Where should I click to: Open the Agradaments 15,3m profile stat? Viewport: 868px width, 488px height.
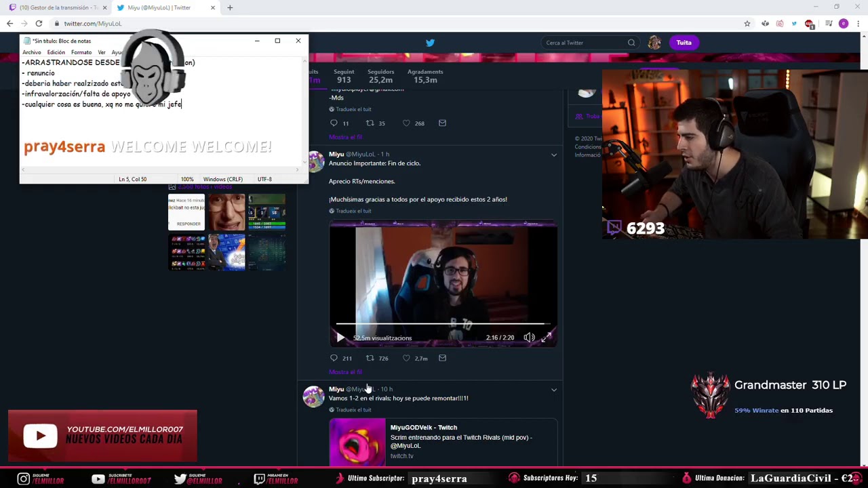425,76
